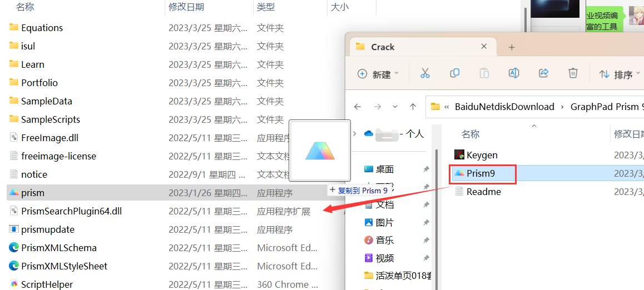The width and height of the screenshot is (644, 290).
Task: Add a new tab with plus button
Action: [512, 47]
